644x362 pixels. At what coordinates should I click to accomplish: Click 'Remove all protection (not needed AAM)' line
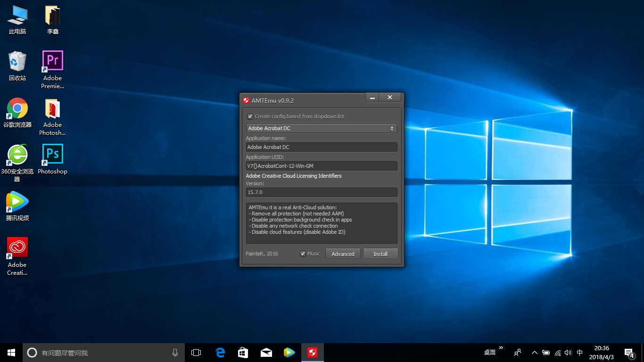[x=297, y=214]
